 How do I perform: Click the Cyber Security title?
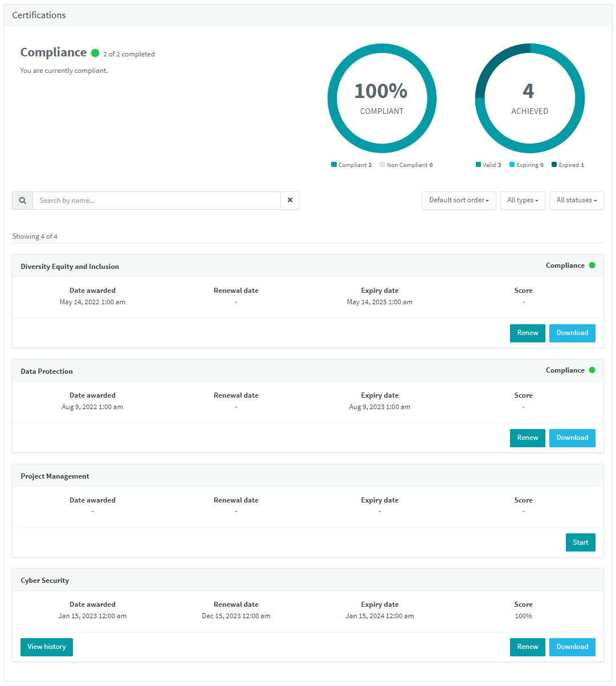[45, 581]
